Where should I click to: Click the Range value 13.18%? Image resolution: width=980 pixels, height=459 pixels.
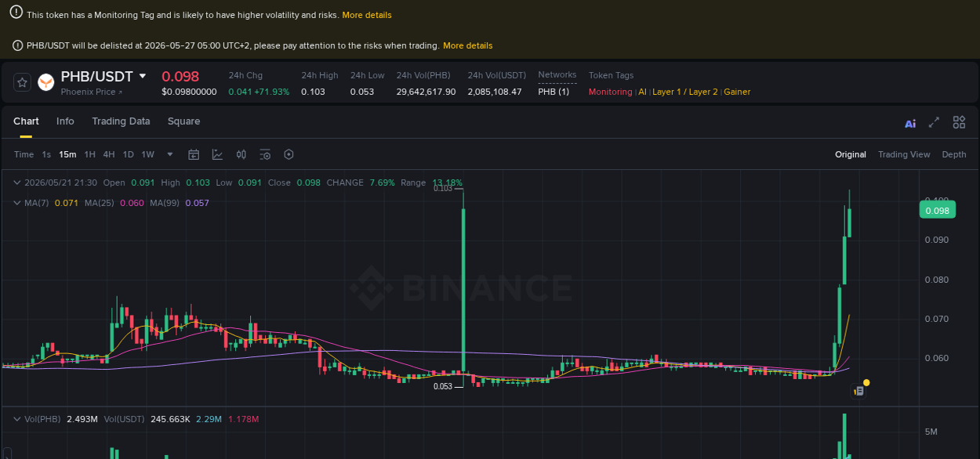(x=445, y=183)
